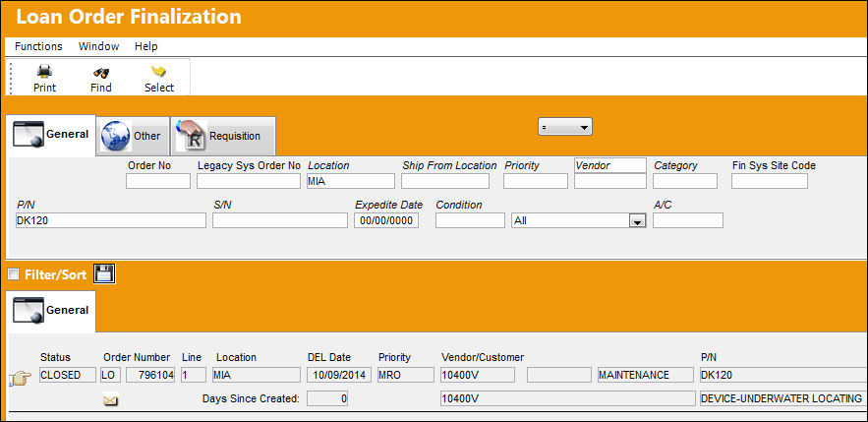Open the Functions menu
This screenshot has width=868, height=422.
click(38, 46)
